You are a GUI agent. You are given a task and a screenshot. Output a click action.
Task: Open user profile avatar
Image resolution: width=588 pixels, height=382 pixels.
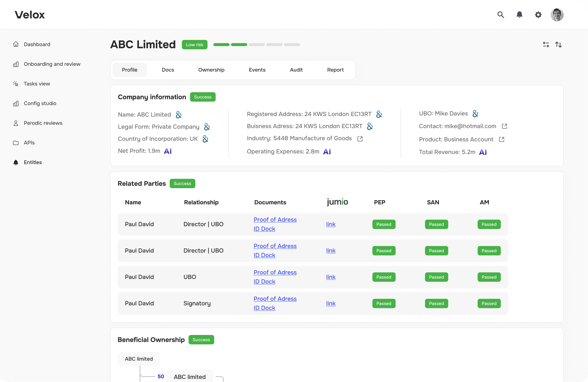pos(557,15)
